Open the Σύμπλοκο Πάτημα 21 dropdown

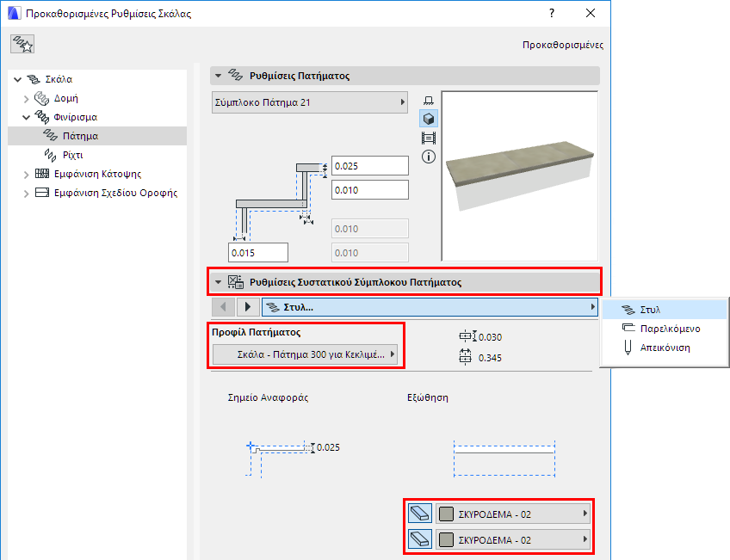(x=310, y=102)
